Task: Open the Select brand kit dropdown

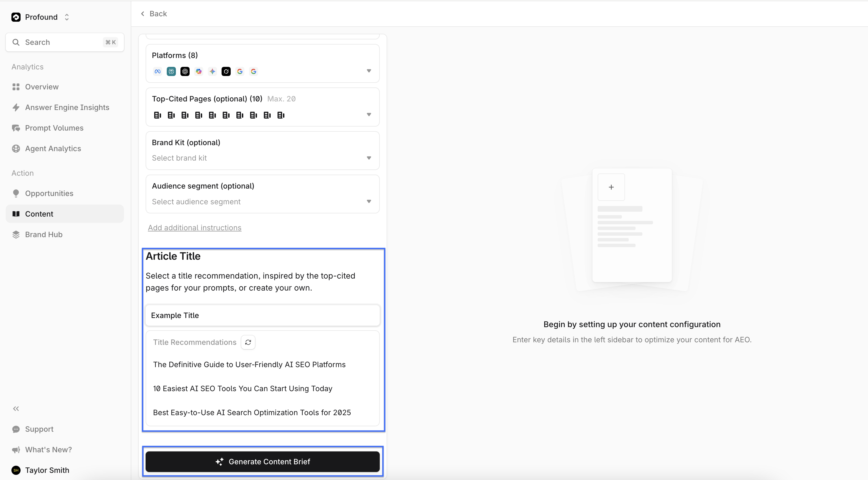Action: tap(262, 158)
